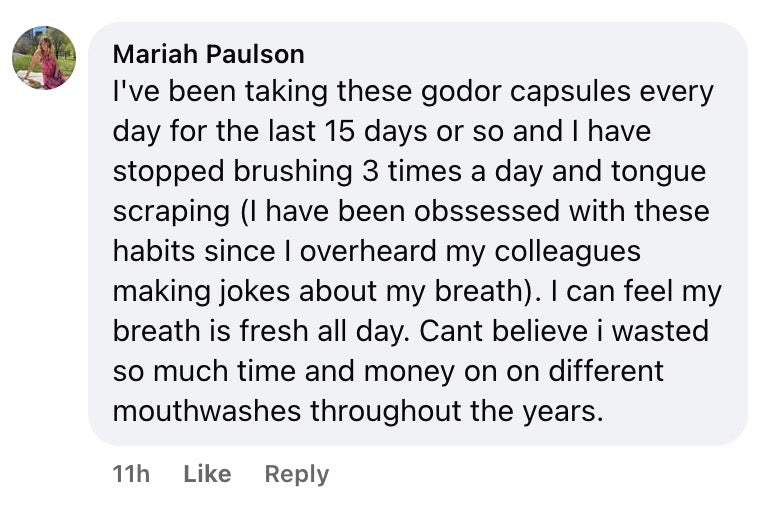768x506 pixels.
Task: Open the 11h comment timestamp
Action: [x=131, y=473]
